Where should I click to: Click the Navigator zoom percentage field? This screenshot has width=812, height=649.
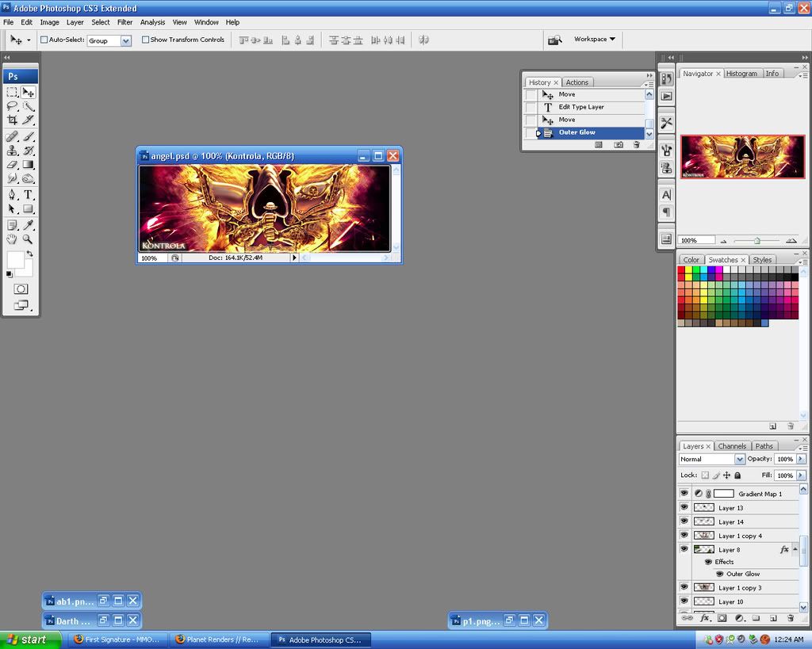coord(696,241)
